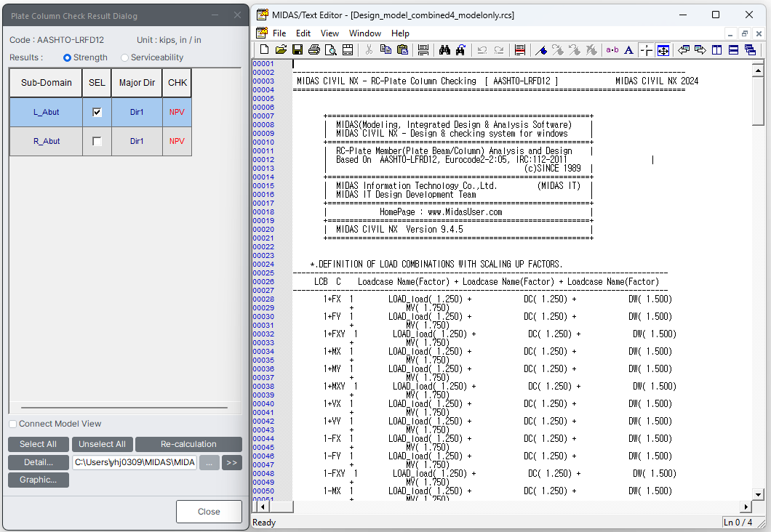
Task: Click the New file icon
Action: [x=264, y=50]
